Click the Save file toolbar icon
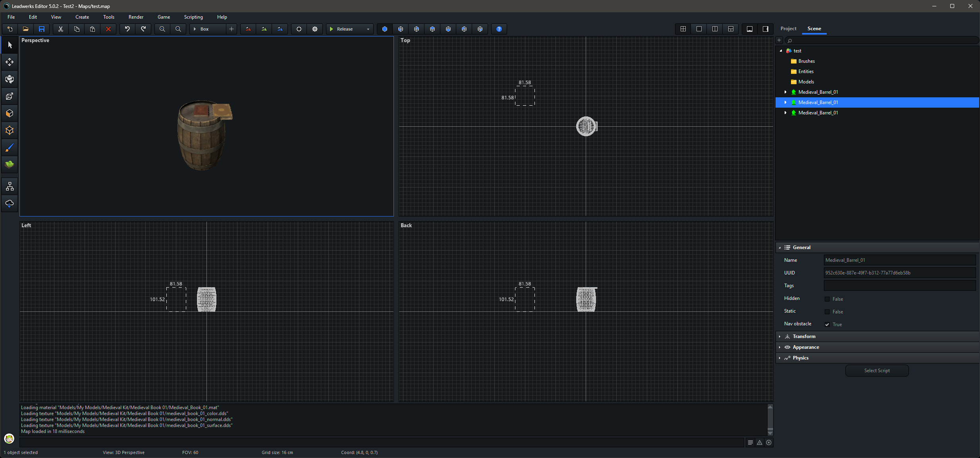This screenshot has width=980, height=458. point(42,29)
